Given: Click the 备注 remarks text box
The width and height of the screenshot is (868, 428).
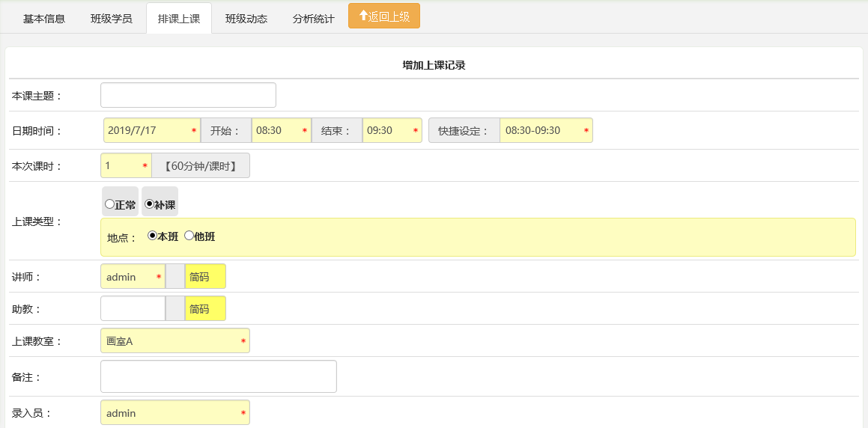Looking at the screenshot, I should pyautogui.click(x=219, y=376).
